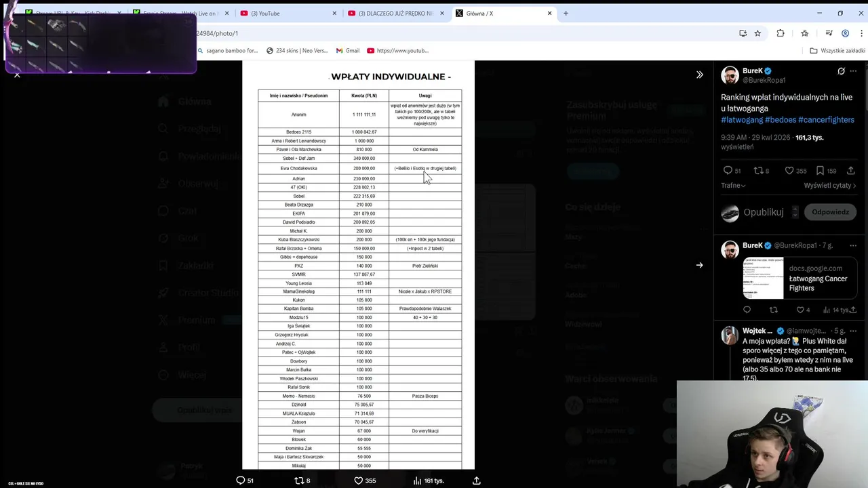Click Wojtek's avatar in reply
868x488 pixels.
click(730, 335)
